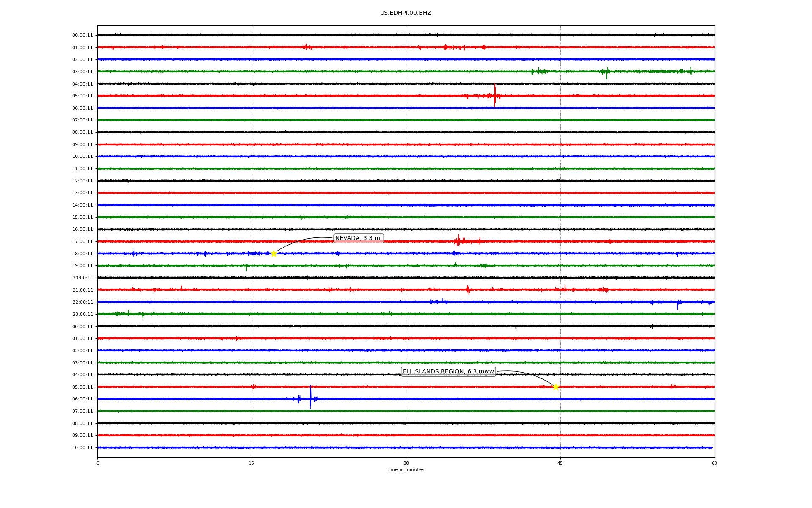
Task: Click the "time in minutes" axis label
Action: point(405,470)
